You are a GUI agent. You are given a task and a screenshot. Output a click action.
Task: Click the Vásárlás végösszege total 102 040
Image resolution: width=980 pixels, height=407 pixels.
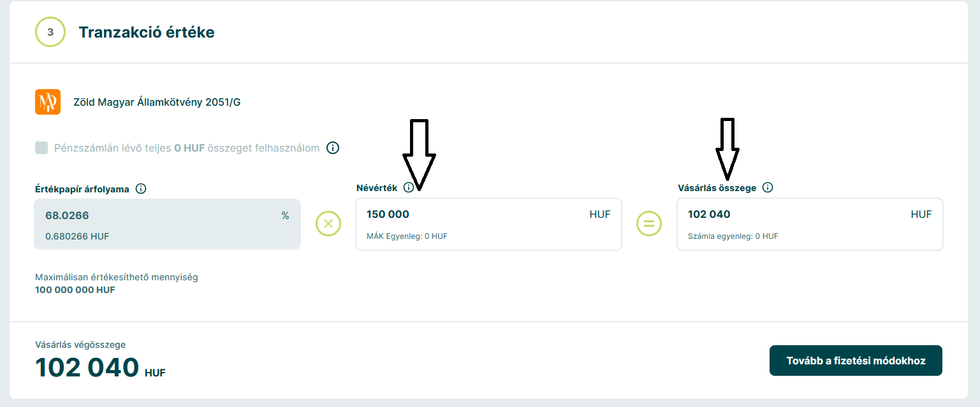(x=87, y=368)
